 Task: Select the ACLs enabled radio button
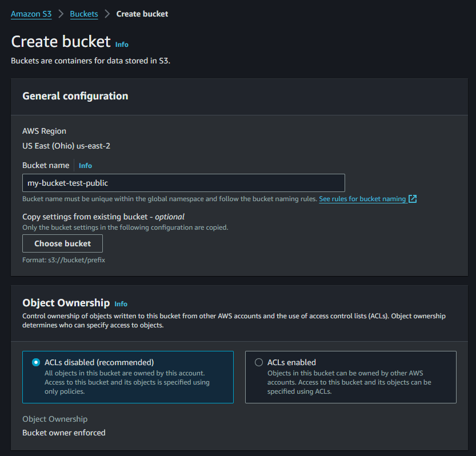259,362
